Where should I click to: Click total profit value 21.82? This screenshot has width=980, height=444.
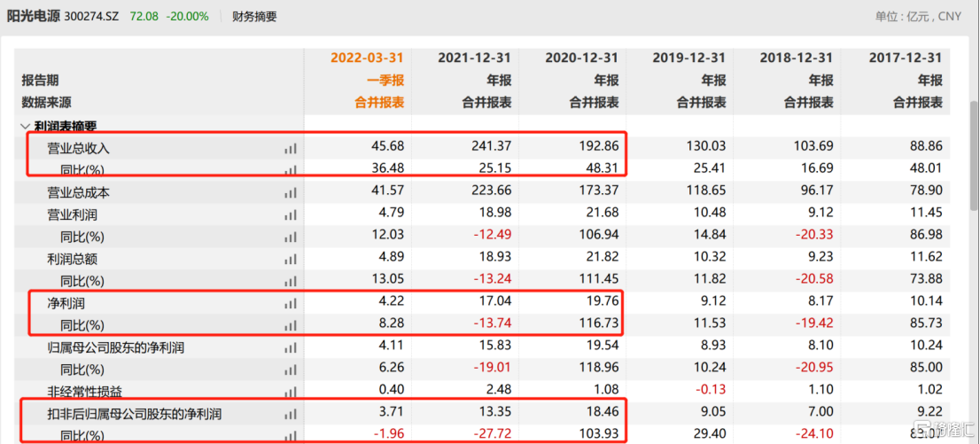603,258
